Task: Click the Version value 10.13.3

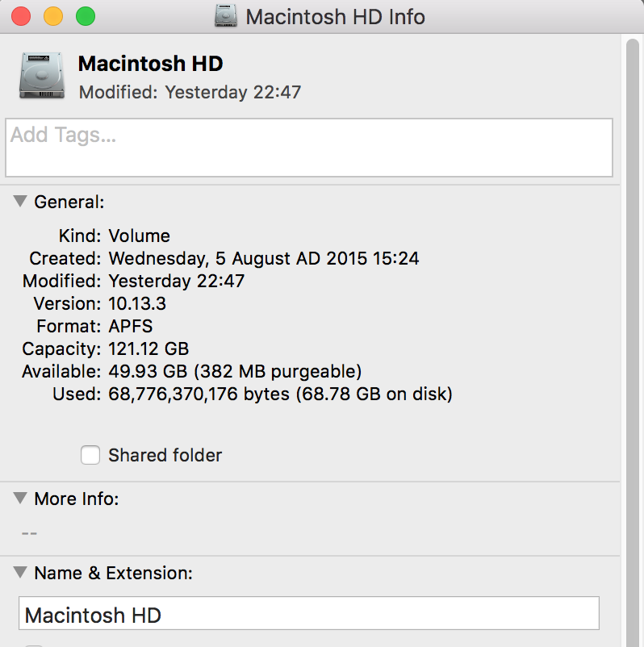Action: (x=137, y=303)
